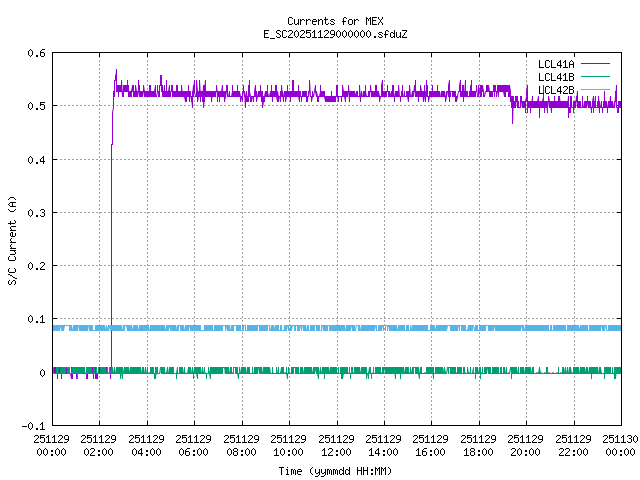Viewport: 640px width, 480px height.
Task: Click the 251129 12:00 time tick label
Action: (336, 444)
